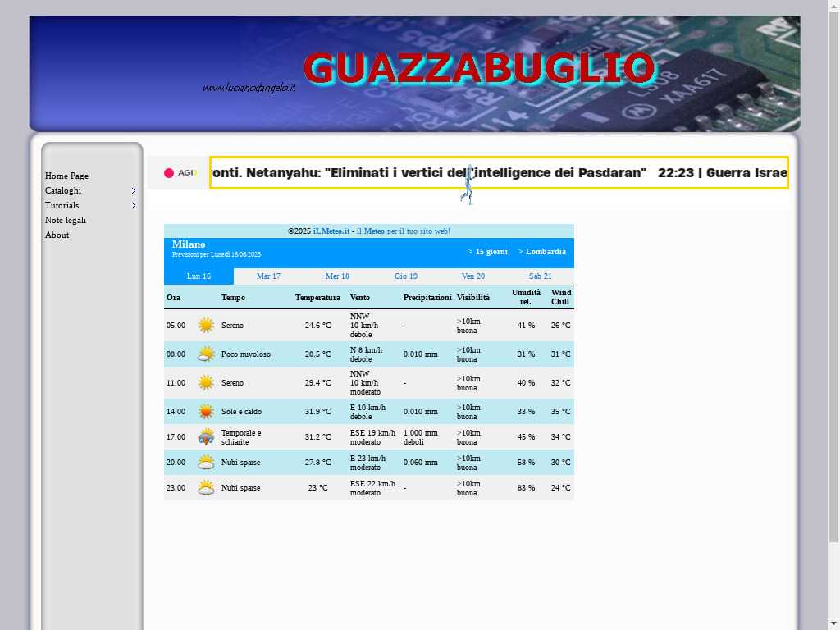This screenshot has width=840, height=630.
Task: Select the Lun 16 forecast tab
Action: (x=199, y=276)
